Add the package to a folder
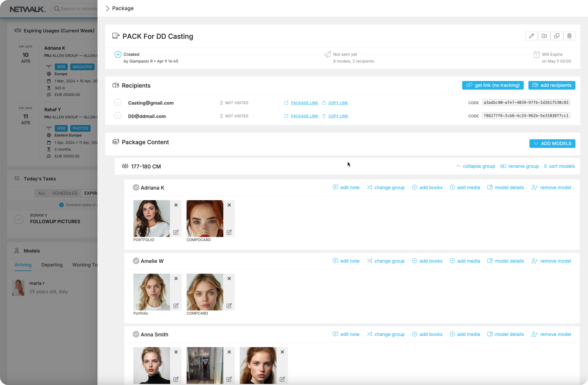Screen dimensions: 588x385 [544, 36]
